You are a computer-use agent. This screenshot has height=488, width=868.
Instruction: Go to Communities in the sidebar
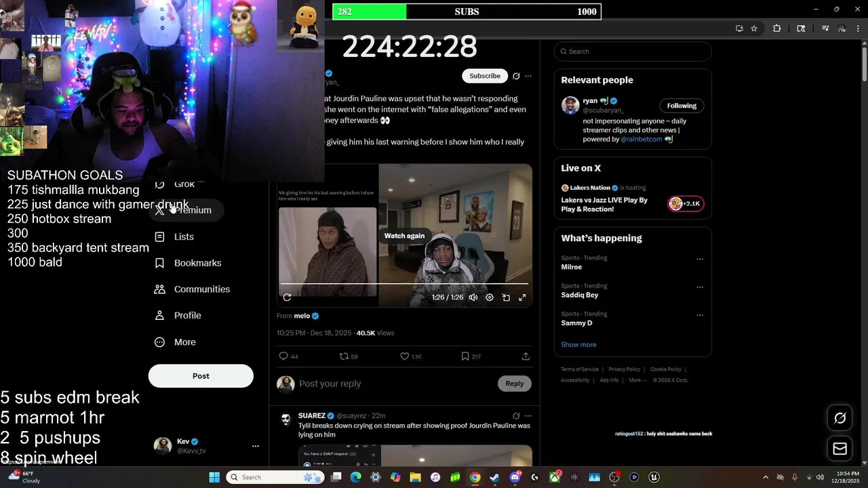click(x=192, y=289)
